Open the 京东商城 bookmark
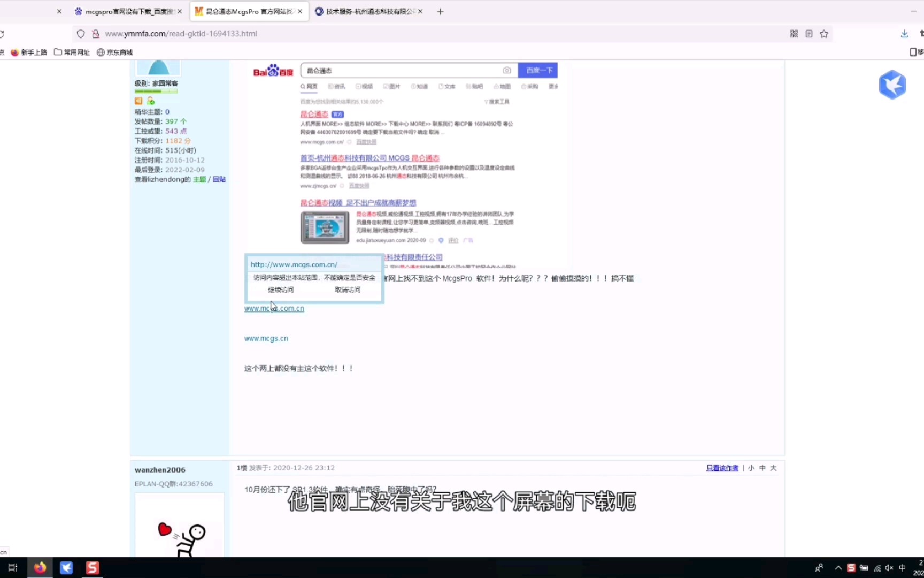 pos(114,52)
